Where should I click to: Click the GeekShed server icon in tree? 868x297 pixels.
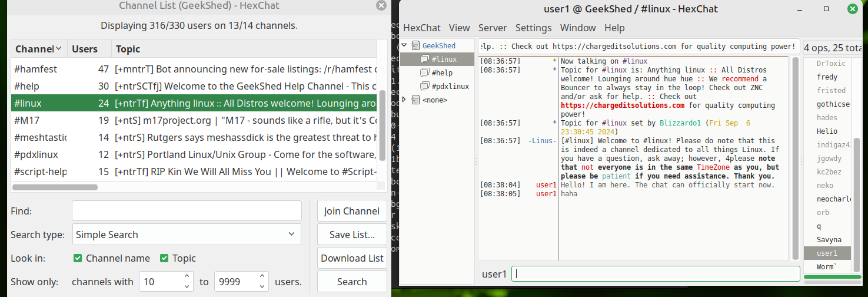coord(415,45)
